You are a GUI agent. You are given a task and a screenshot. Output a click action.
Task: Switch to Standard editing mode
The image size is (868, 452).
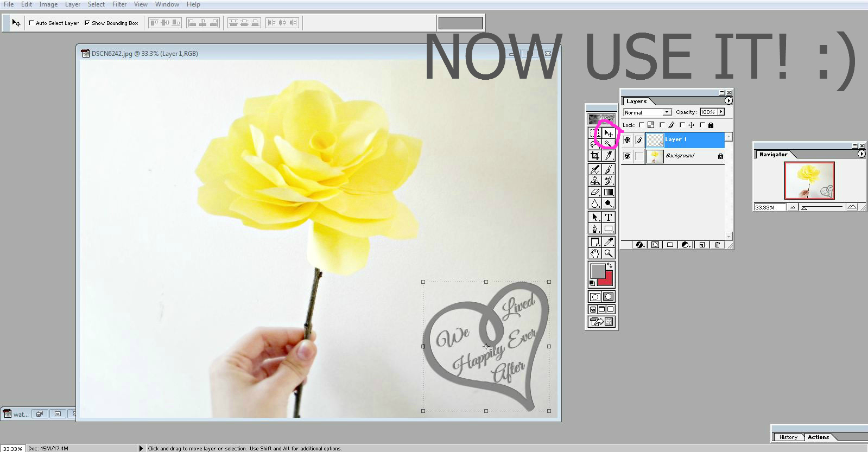tap(595, 297)
